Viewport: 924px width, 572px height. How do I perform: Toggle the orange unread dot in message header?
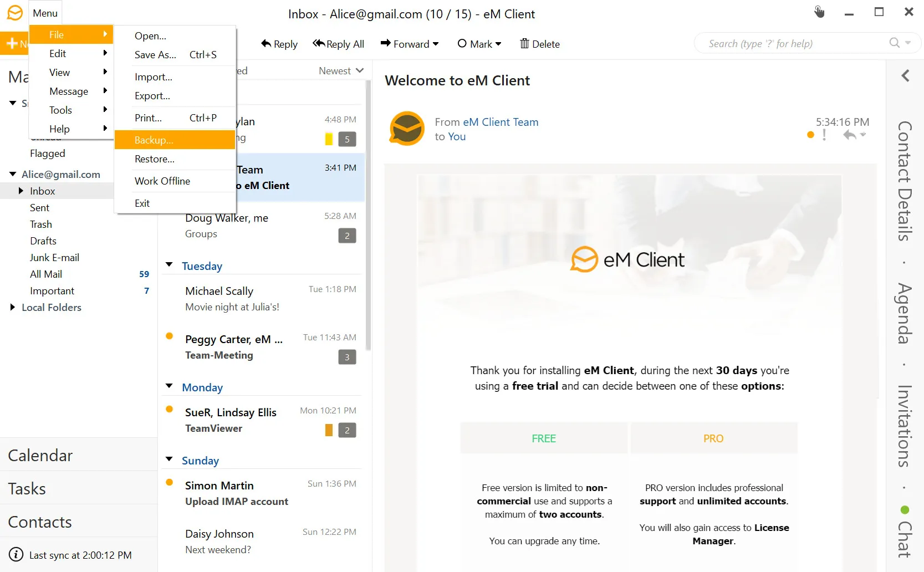coord(810,135)
